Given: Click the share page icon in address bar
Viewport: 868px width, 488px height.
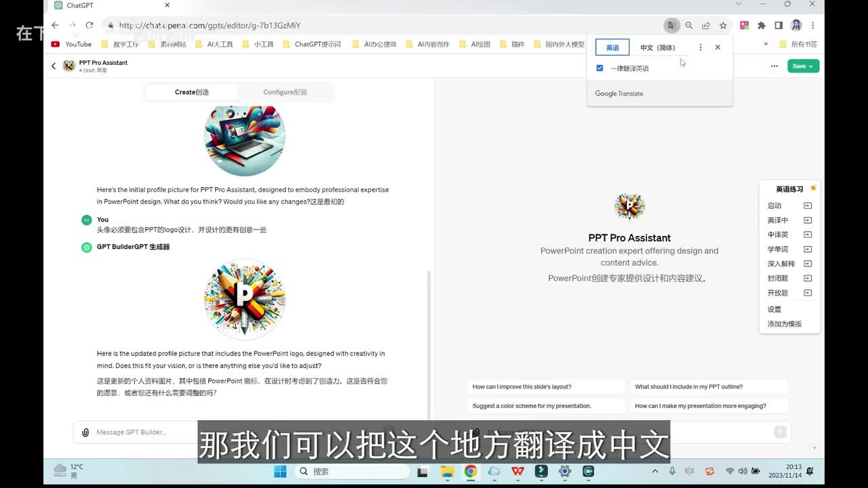Looking at the screenshot, I should pos(706,26).
